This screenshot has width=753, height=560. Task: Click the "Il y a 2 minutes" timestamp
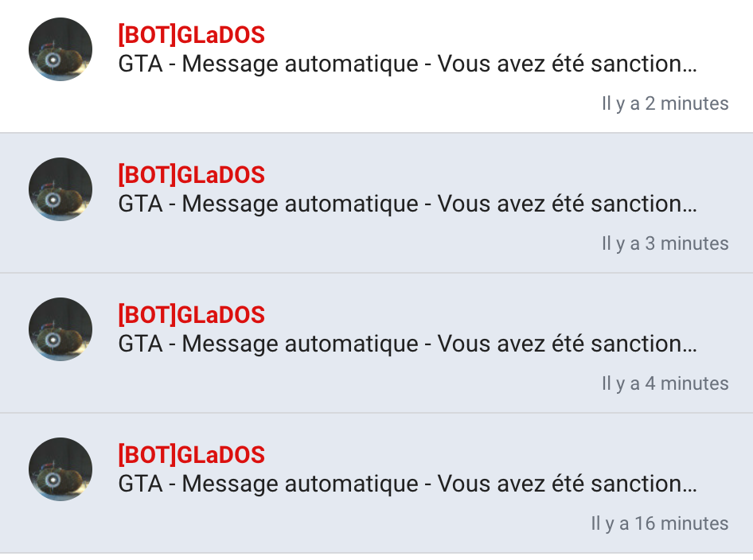(665, 103)
